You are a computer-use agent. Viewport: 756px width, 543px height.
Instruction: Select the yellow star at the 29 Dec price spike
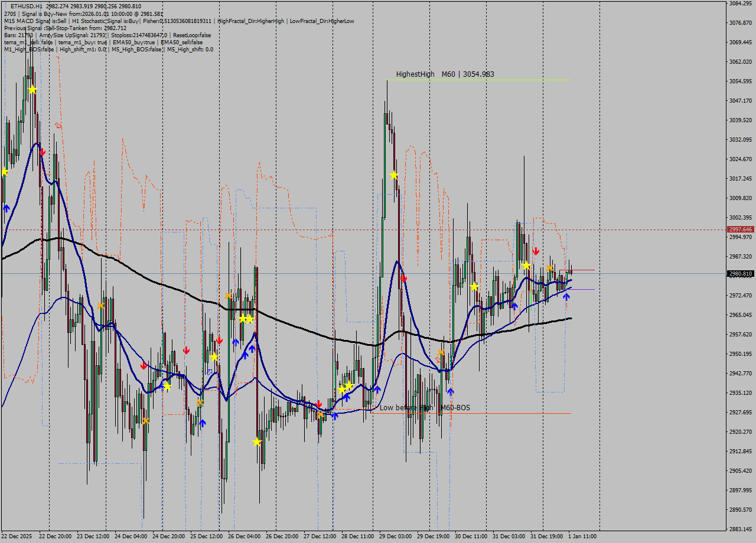click(393, 175)
